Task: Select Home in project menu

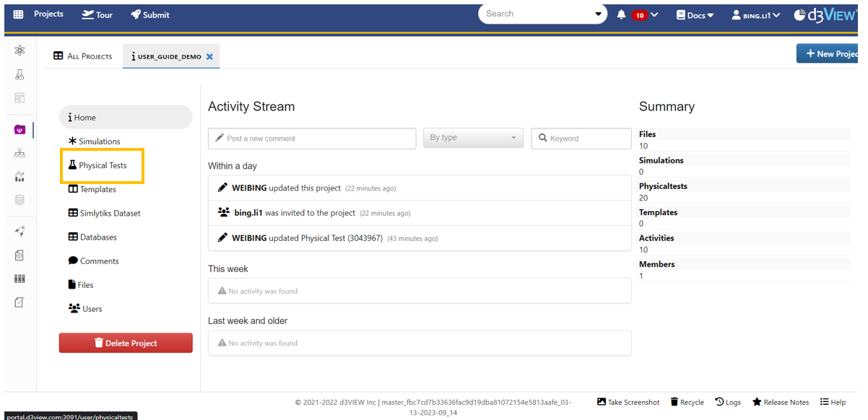Action: pos(126,117)
